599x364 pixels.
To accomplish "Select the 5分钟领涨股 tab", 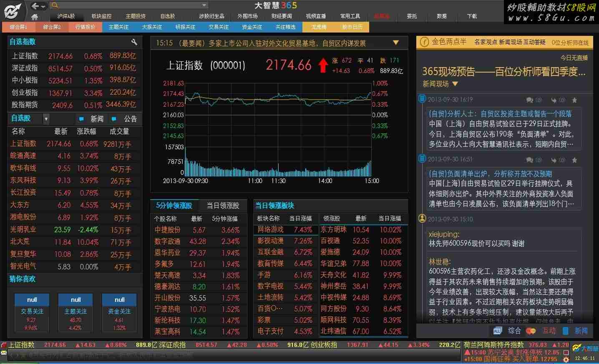I will click(x=174, y=206).
